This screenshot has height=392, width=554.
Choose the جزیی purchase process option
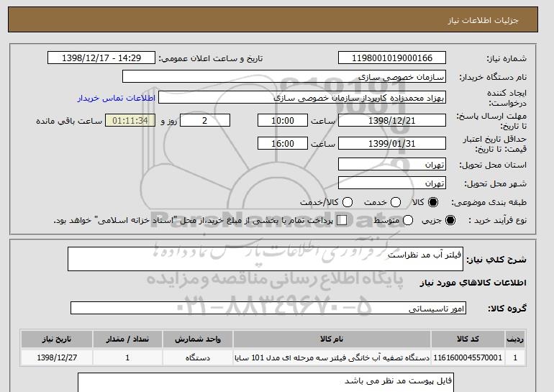tap(450, 220)
